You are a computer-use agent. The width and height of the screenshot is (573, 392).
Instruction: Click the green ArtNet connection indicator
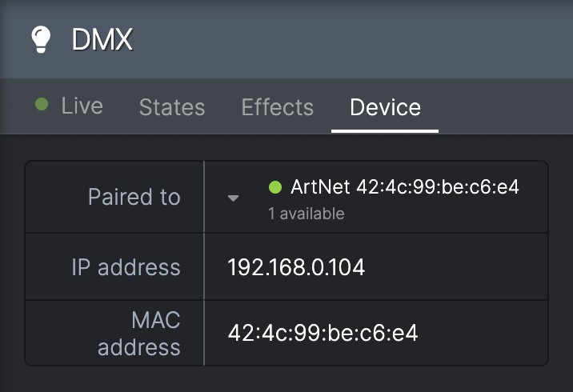(x=275, y=187)
